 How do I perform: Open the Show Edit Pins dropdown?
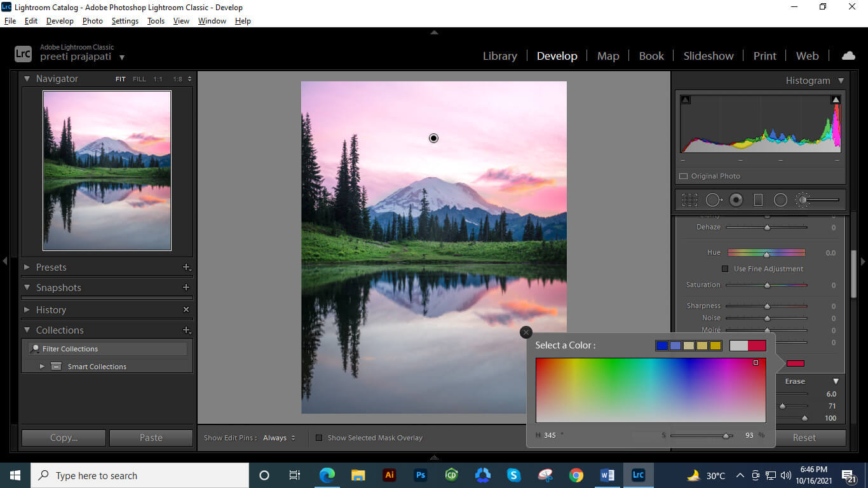(278, 438)
